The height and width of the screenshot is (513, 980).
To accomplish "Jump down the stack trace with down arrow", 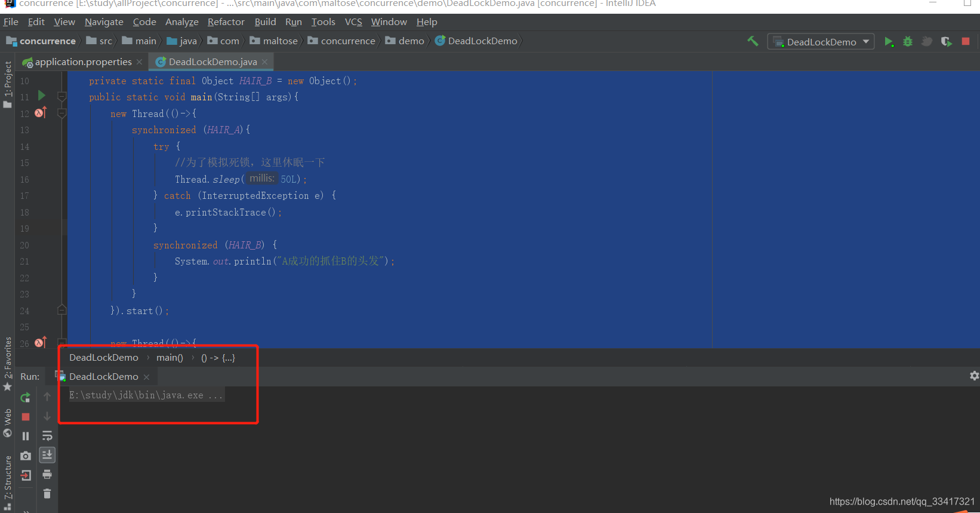I will pos(47,416).
